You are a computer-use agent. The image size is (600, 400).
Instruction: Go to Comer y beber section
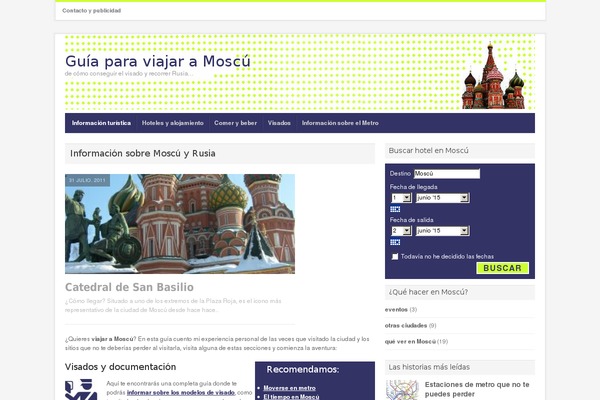pos(235,123)
